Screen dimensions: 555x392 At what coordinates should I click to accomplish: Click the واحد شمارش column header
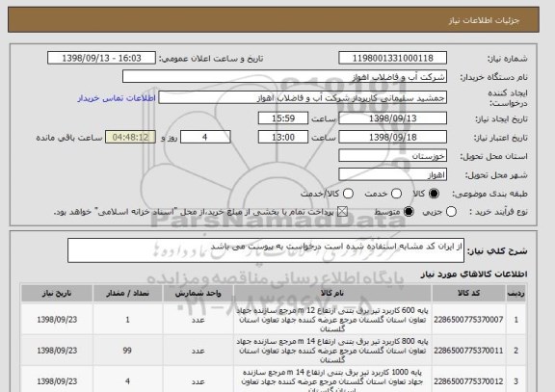pyautogui.click(x=198, y=294)
